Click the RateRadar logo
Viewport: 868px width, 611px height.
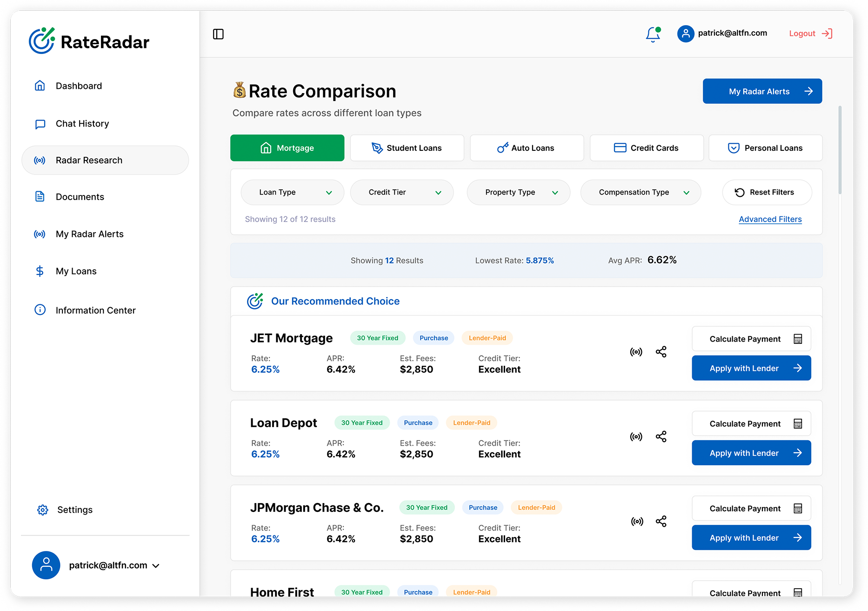click(89, 41)
